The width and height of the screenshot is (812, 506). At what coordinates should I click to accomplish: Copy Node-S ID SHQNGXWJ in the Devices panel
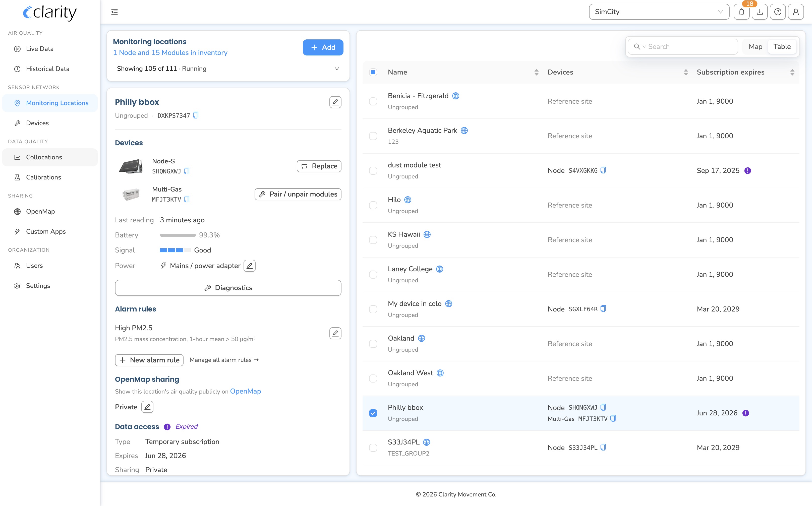coord(187,171)
